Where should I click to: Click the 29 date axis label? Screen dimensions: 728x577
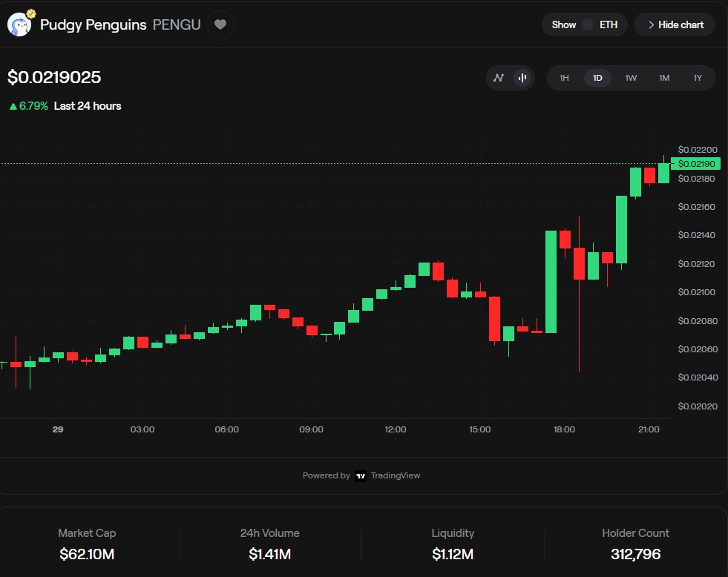click(58, 429)
